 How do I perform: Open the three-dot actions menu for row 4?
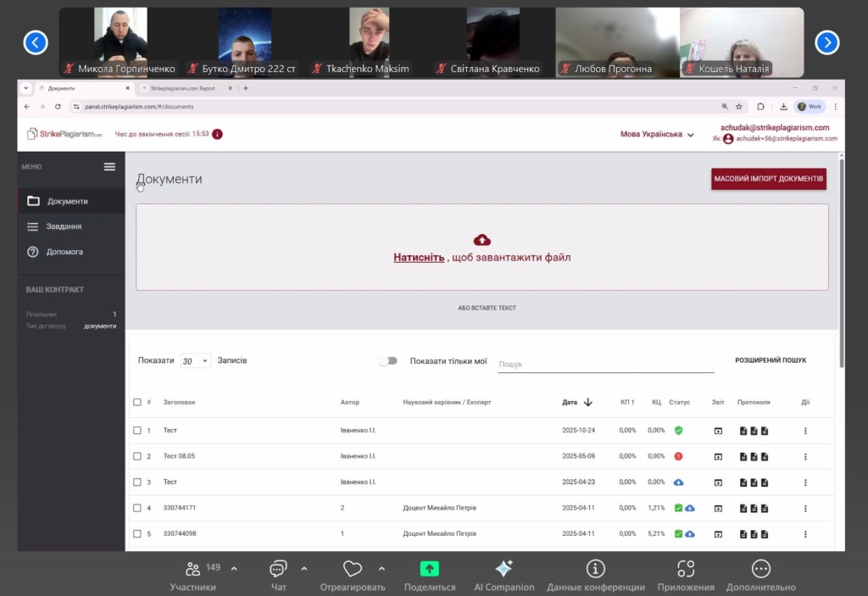(x=805, y=508)
